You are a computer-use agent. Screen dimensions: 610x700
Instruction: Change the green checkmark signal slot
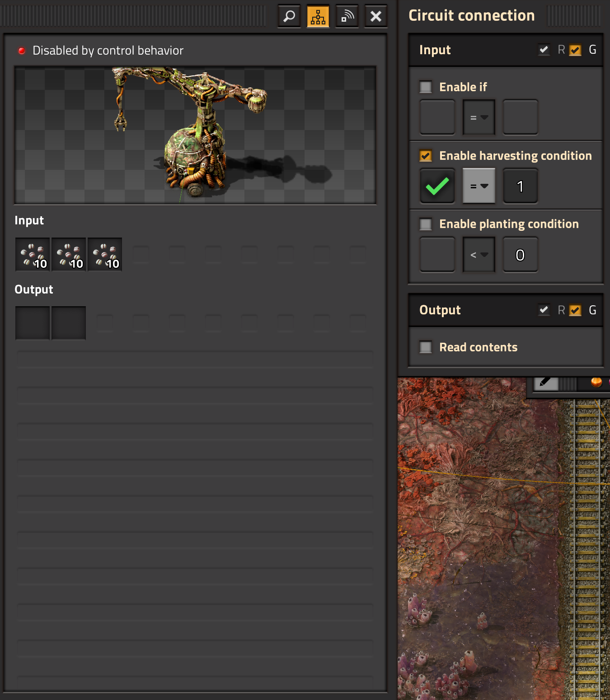click(437, 186)
